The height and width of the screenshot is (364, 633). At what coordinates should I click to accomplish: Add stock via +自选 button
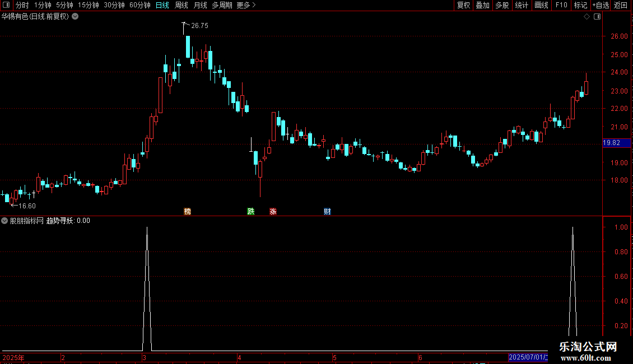point(601,5)
